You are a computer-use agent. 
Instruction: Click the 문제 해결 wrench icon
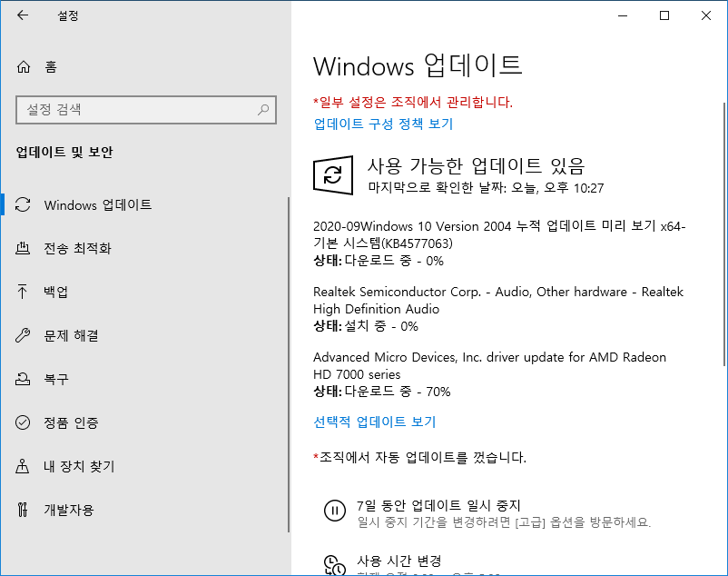[23, 335]
